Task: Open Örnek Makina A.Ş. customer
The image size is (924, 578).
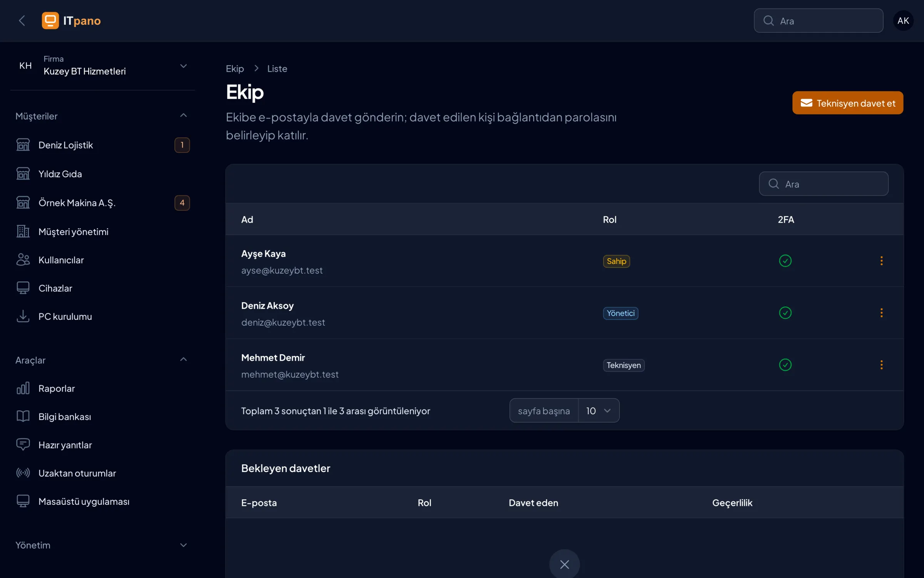Action: (x=103, y=203)
